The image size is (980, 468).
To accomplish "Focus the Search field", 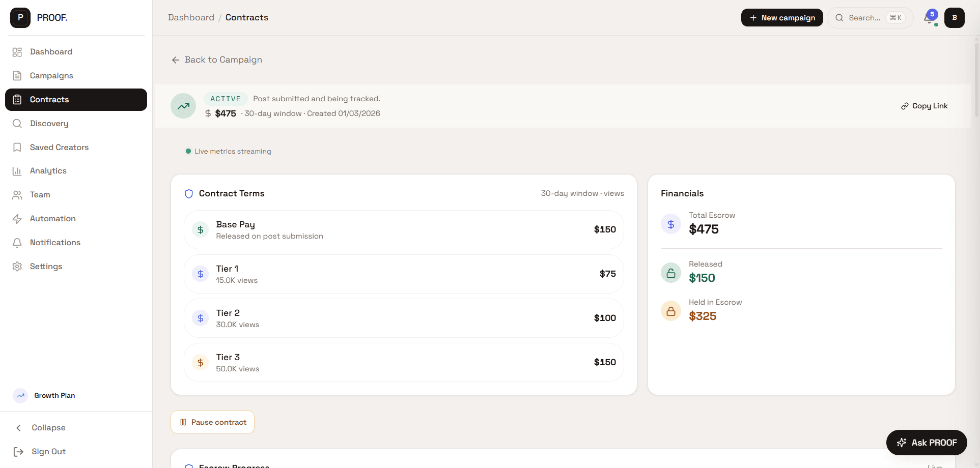I will coord(870,18).
